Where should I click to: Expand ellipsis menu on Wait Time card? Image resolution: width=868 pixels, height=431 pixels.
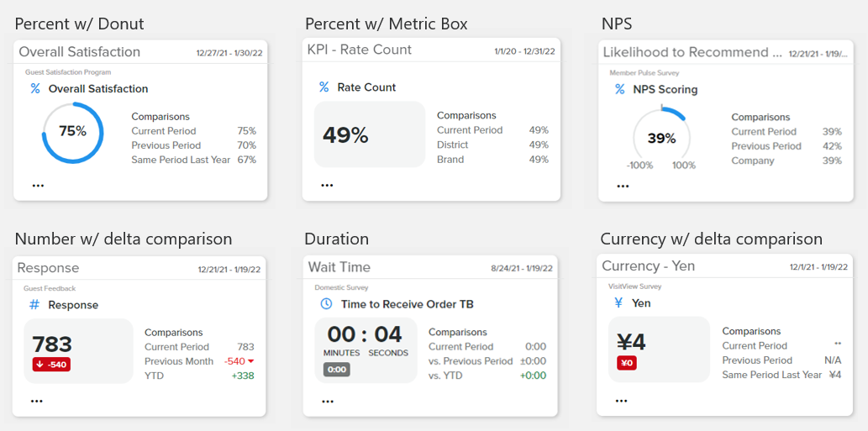(x=327, y=402)
